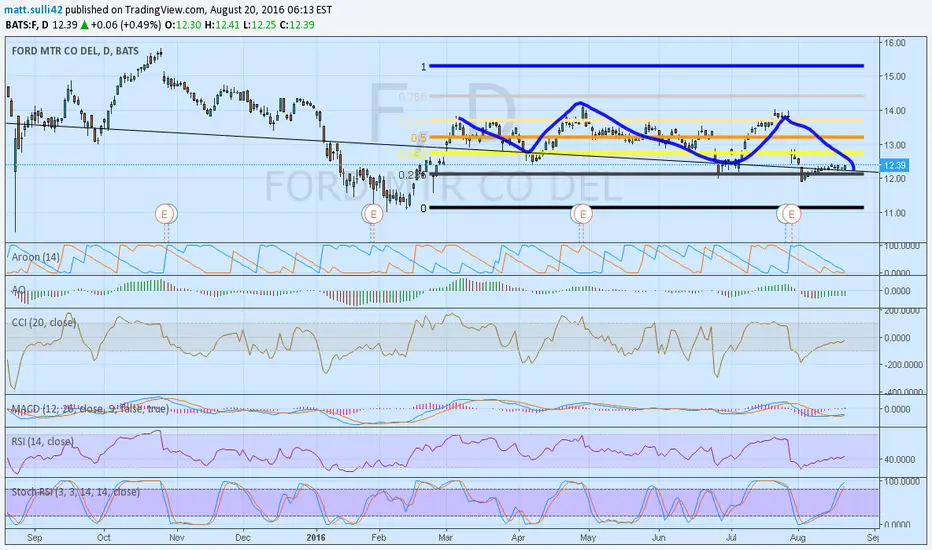Click Nov on the date axis
The image size is (932, 550).
pyautogui.click(x=177, y=538)
